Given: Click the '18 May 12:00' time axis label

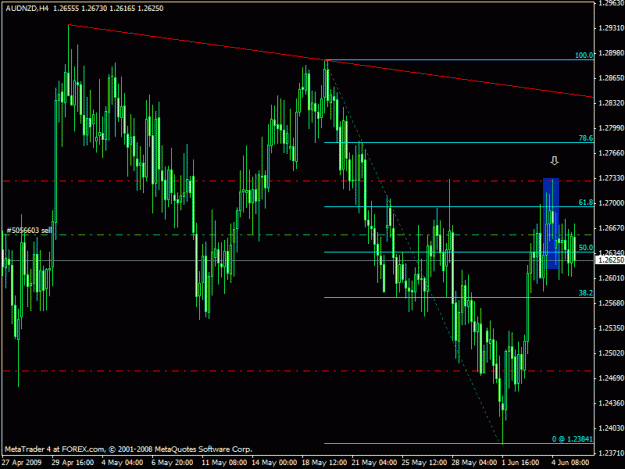Looking at the screenshot, I should [324, 463].
